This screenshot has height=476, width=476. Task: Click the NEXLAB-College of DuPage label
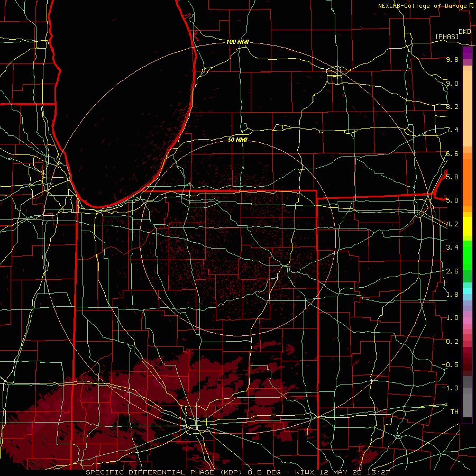(423, 6)
